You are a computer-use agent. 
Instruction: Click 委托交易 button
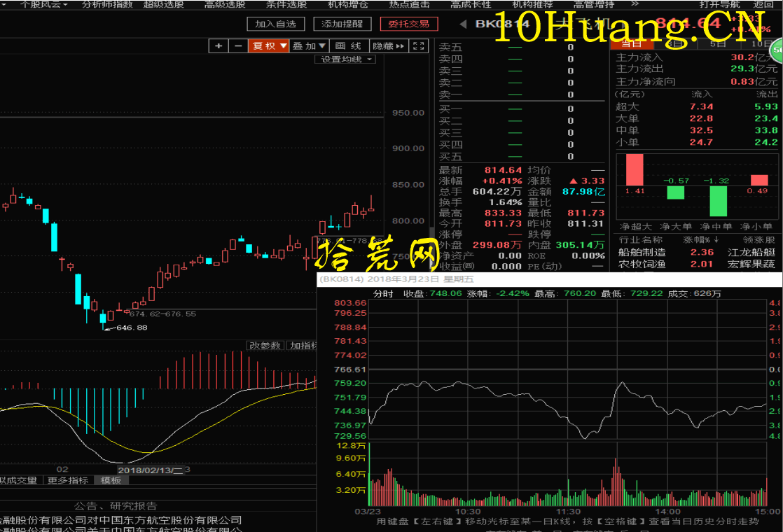coord(409,24)
